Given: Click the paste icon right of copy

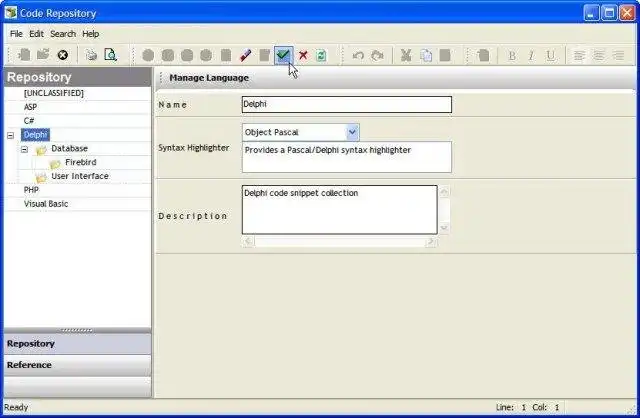Looking at the screenshot, I should pos(445,55).
